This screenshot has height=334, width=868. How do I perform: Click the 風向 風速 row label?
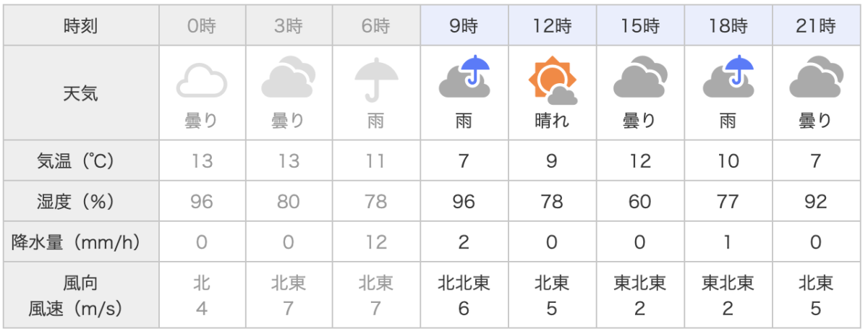tap(81, 296)
